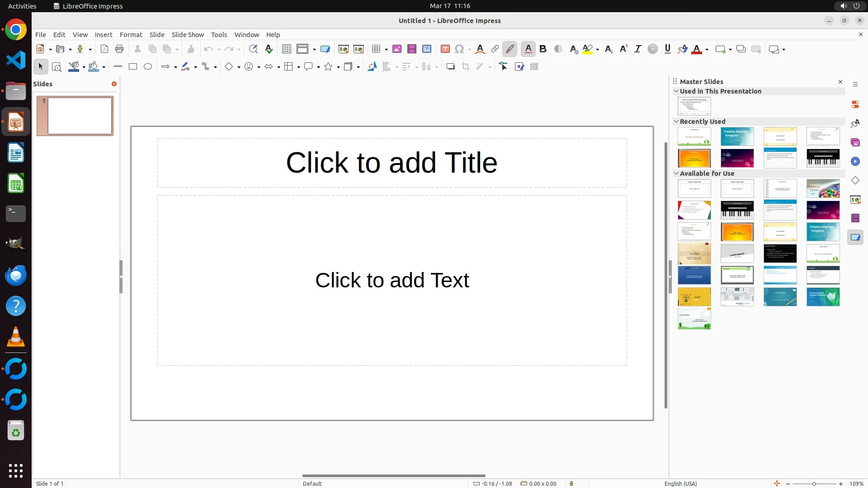Collapse the Recently Used section
This screenshot has width=868, height=488.
[676, 121]
